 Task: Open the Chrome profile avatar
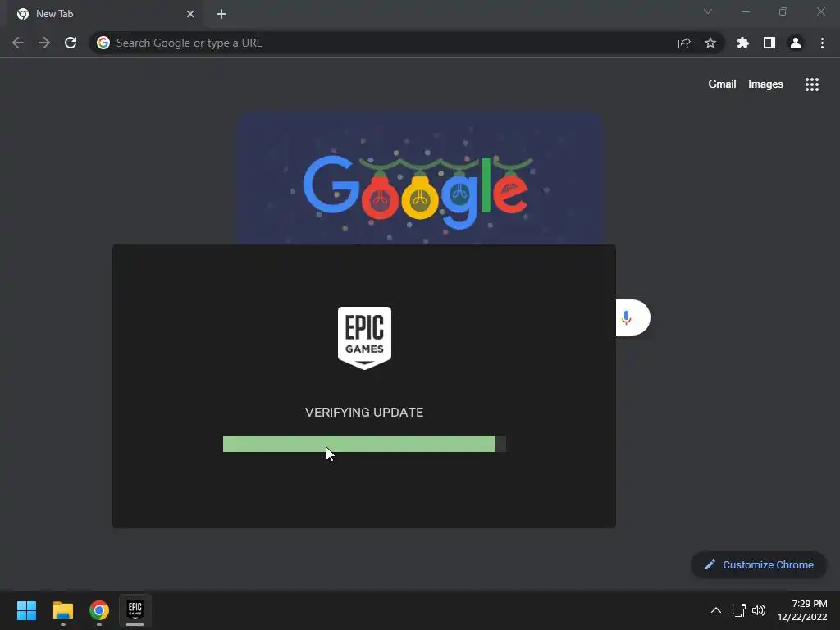[796, 43]
